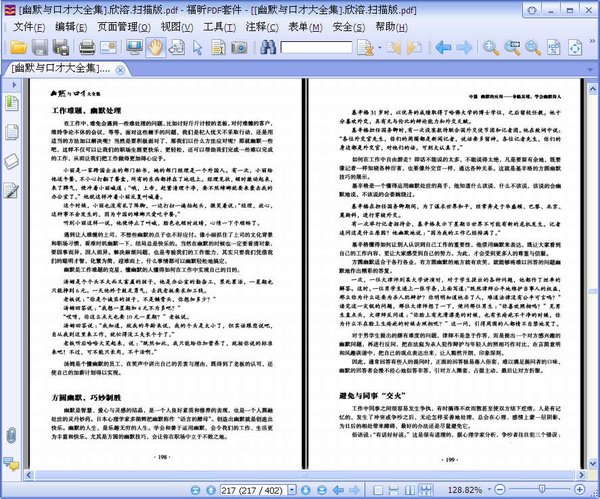Expand the left navigation panel arrow

click(13, 85)
